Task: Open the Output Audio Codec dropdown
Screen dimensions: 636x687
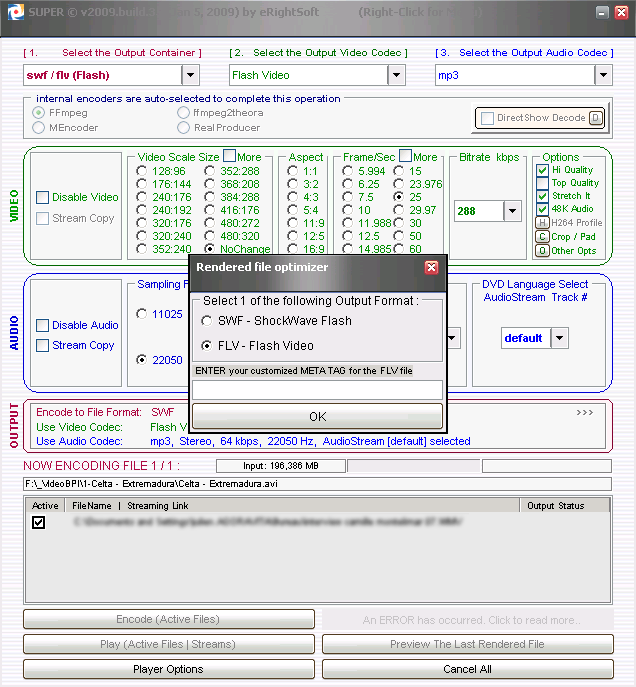Action: (603, 75)
